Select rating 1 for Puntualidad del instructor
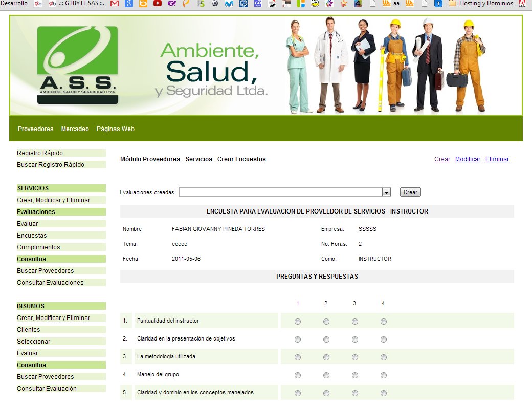The image size is (532, 404). coord(298,322)
